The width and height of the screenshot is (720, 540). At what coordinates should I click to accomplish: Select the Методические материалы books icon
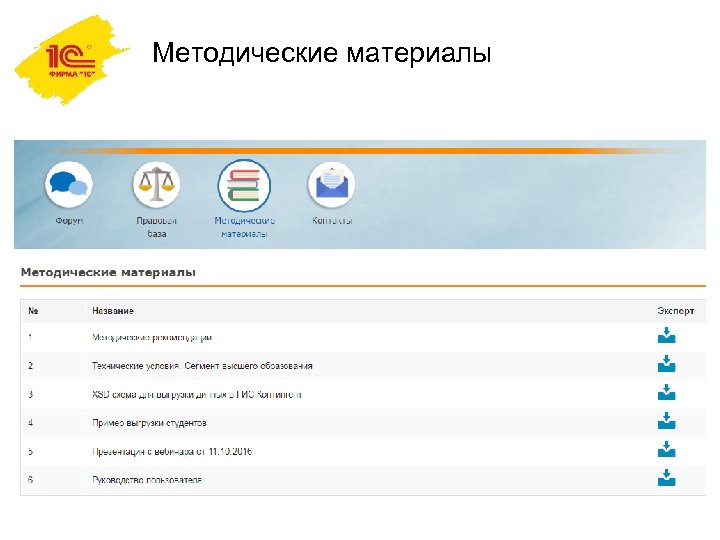[x=244, y=185]
